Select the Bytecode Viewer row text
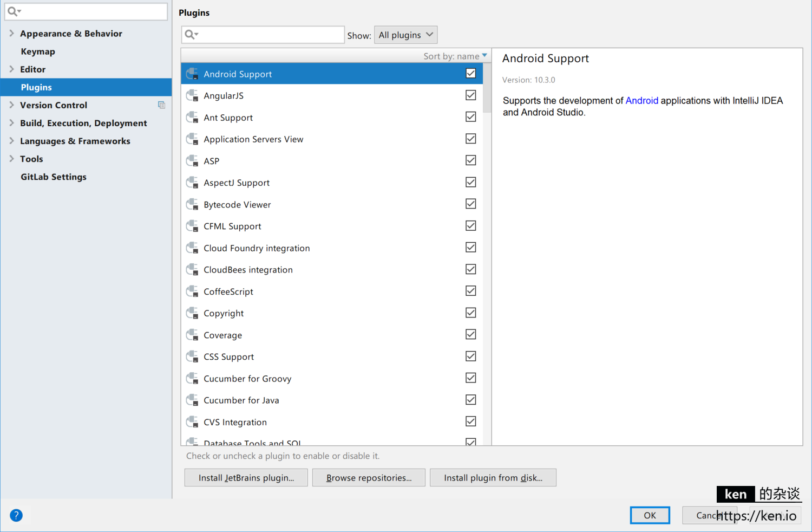This screenshot has height=532, width=812. (237, 205)
